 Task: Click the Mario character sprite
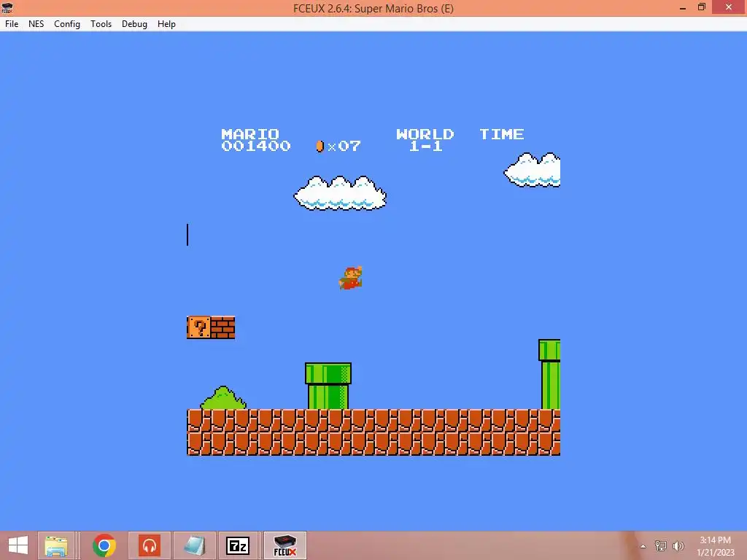click(351, 278)
